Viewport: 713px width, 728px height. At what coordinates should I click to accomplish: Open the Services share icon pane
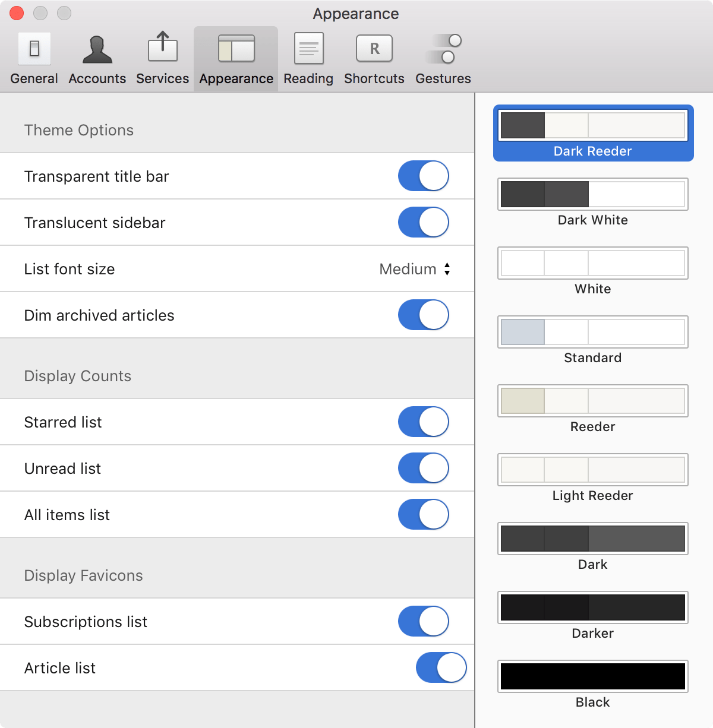click(162, 58)
